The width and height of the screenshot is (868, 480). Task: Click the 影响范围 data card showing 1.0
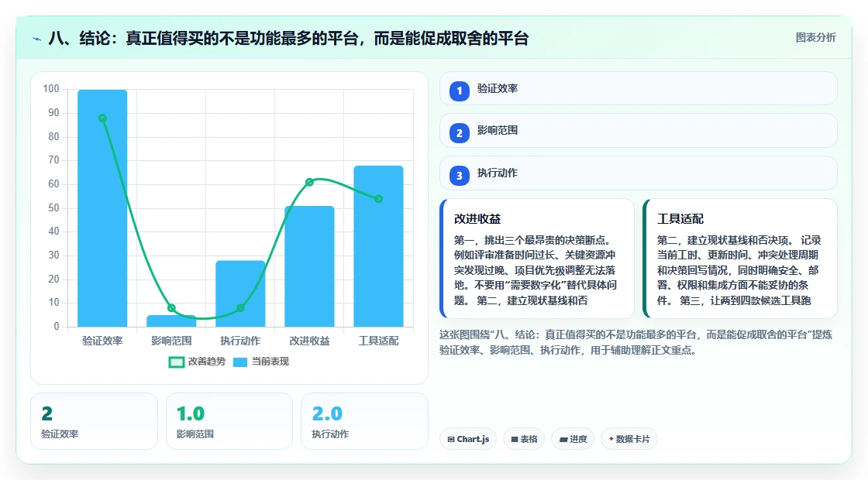click(x=229, y=421)
